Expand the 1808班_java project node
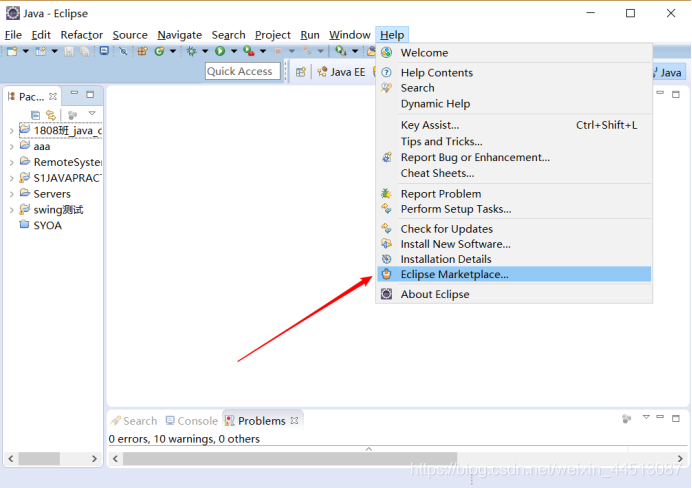The height and width of the screenshot is (488, 692). [x=11, y=131]
